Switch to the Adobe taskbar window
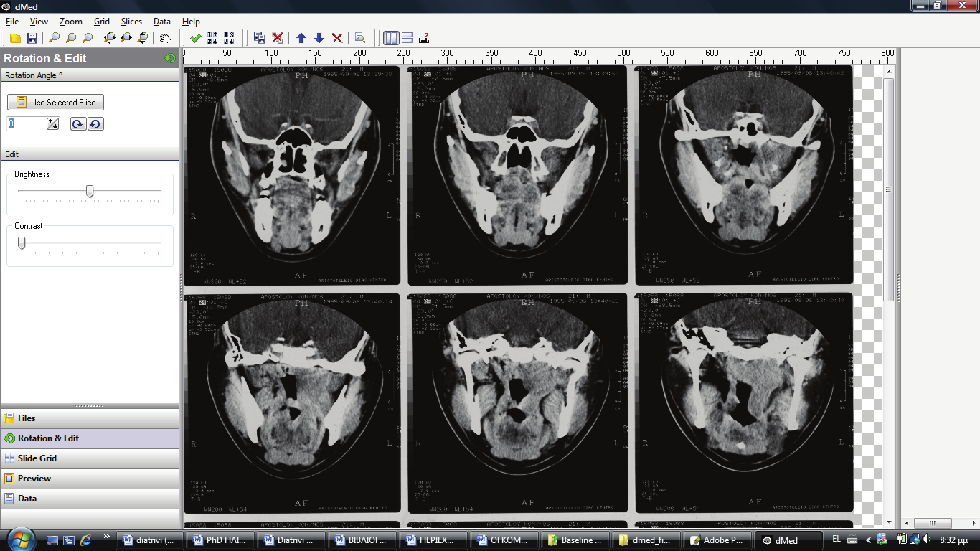This screenshot has width=980, height=551. (718, 540)
